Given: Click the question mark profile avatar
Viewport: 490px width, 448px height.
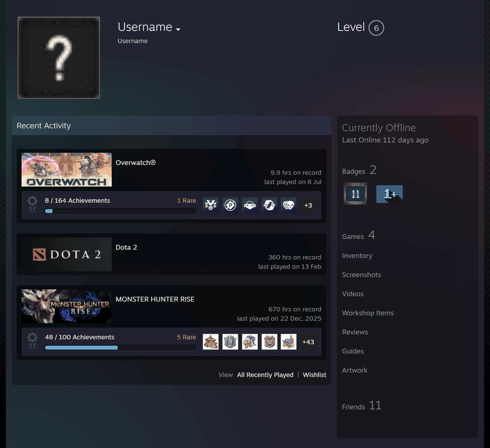Looking at the screenshot, I should pos(59,58).
